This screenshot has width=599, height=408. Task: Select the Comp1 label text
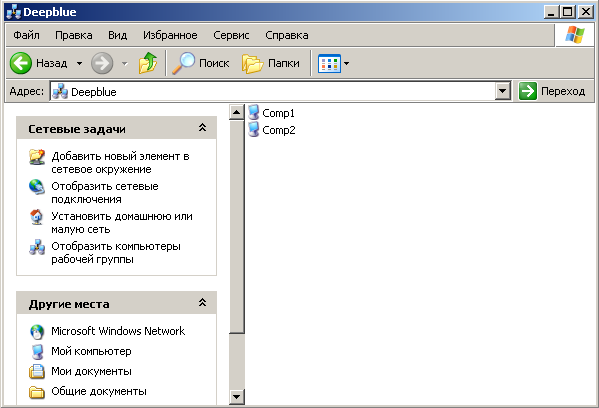[x=278, y=113]
